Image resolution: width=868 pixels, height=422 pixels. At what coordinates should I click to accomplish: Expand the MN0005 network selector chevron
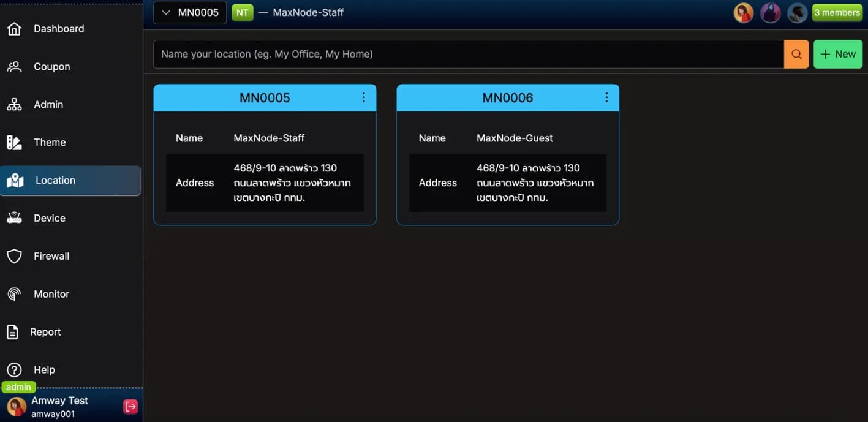tap(165, 11)
